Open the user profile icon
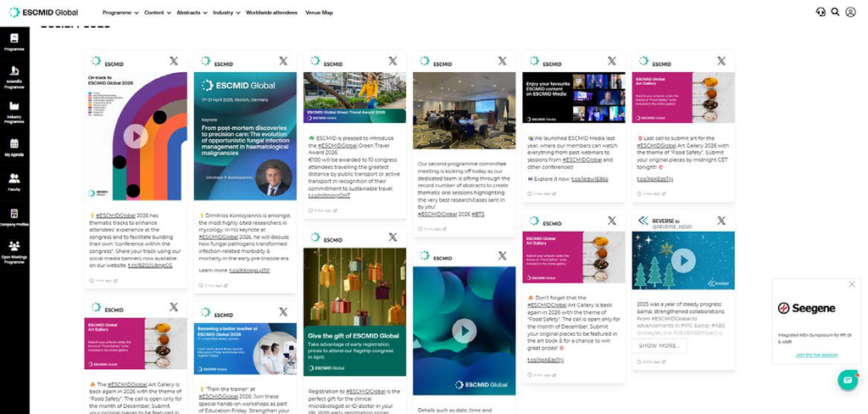This screenshot has width=868, height=414. (850, 12)
